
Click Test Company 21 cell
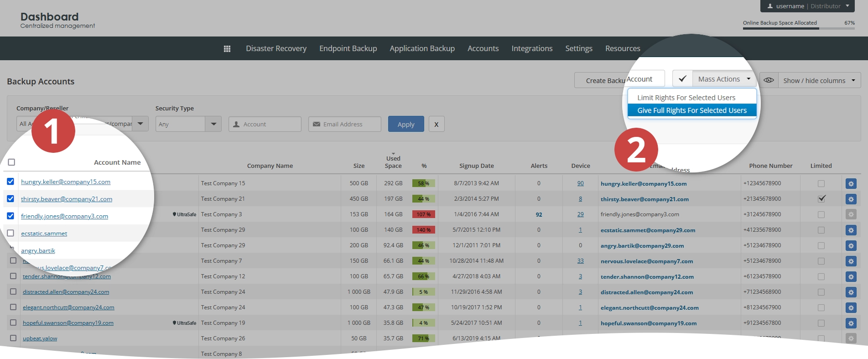pyautogui.click(x=223, y=199)
